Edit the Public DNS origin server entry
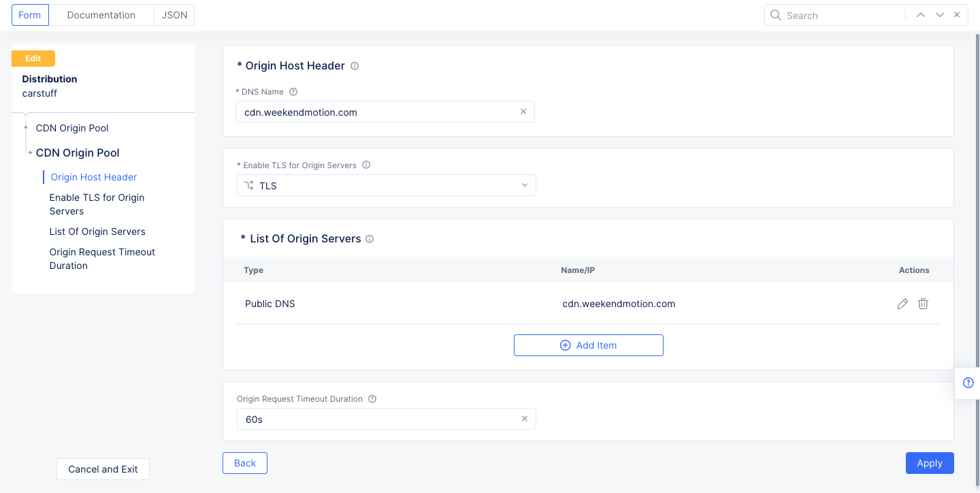The height and width of the screenshot is (493, 980). click(902, 304)
